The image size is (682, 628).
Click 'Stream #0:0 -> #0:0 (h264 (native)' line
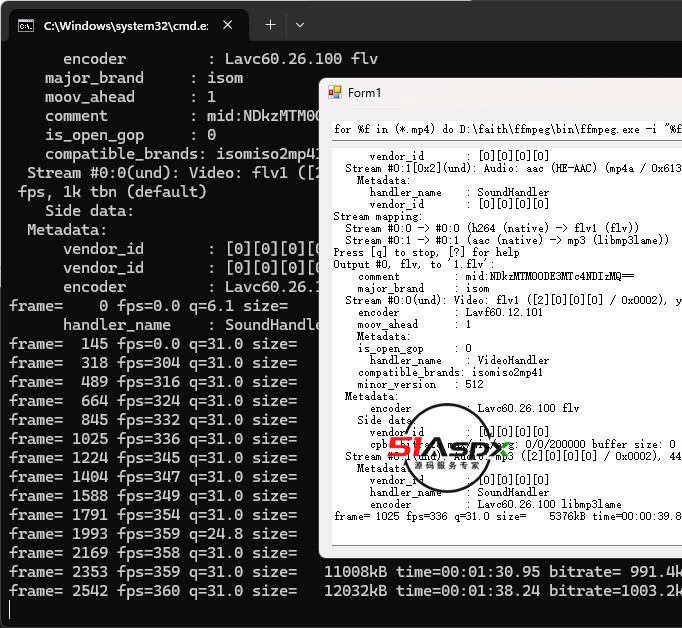(492, 228)
